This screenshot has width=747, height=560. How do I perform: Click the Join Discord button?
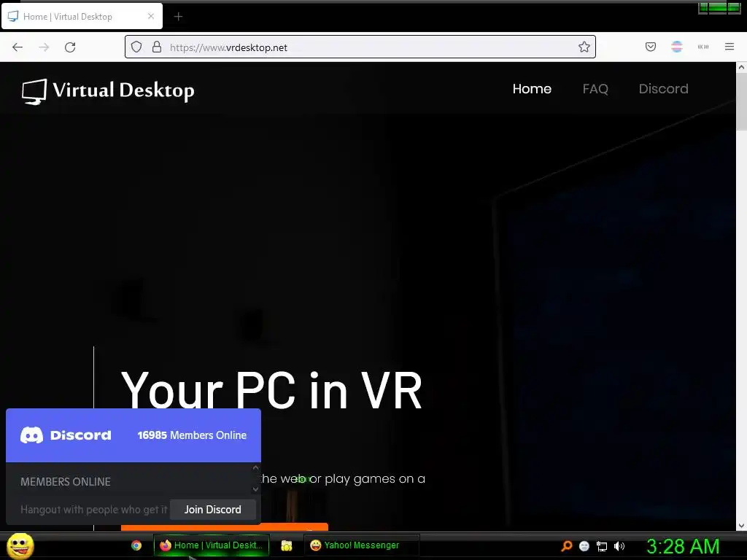click(212, 510)
